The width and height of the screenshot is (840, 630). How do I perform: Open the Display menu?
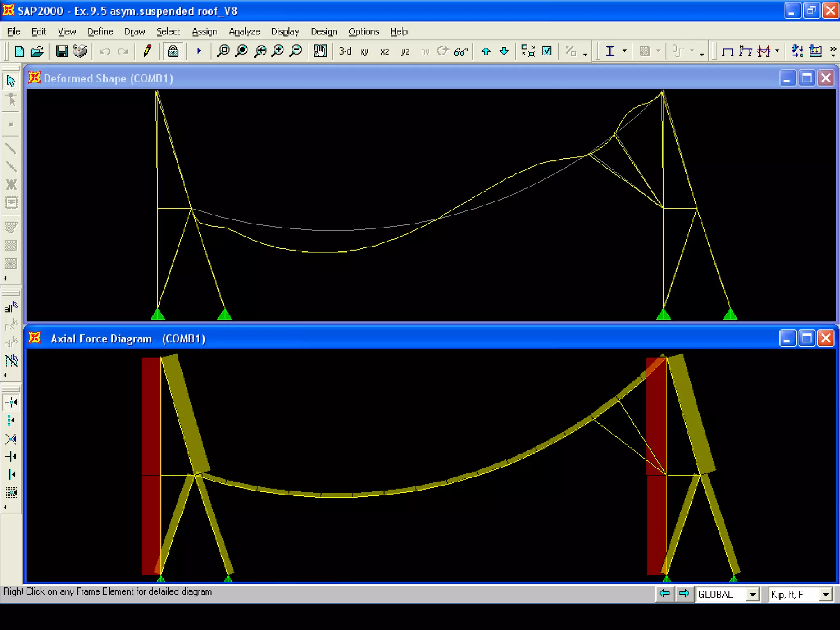[x=285, y=32]
